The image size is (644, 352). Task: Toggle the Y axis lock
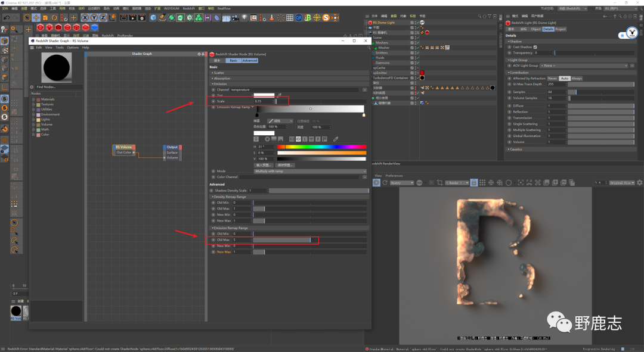click(94, 18)
